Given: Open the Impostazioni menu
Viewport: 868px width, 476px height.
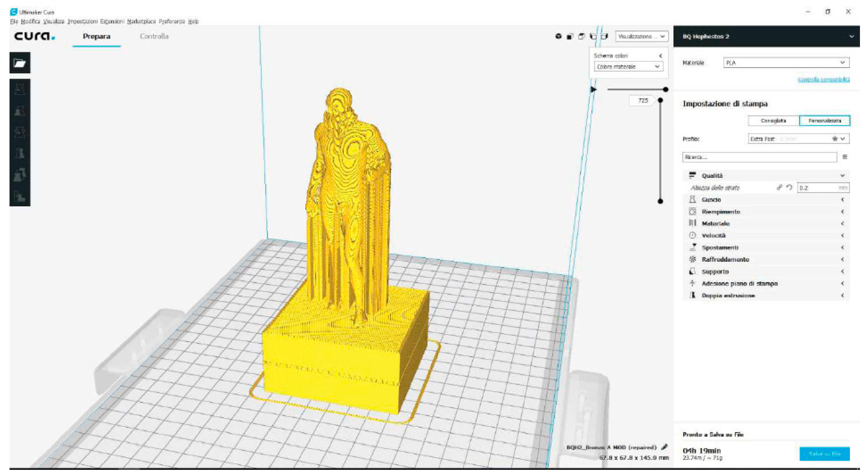Looking at the screenshot, I should click(83, 21).
